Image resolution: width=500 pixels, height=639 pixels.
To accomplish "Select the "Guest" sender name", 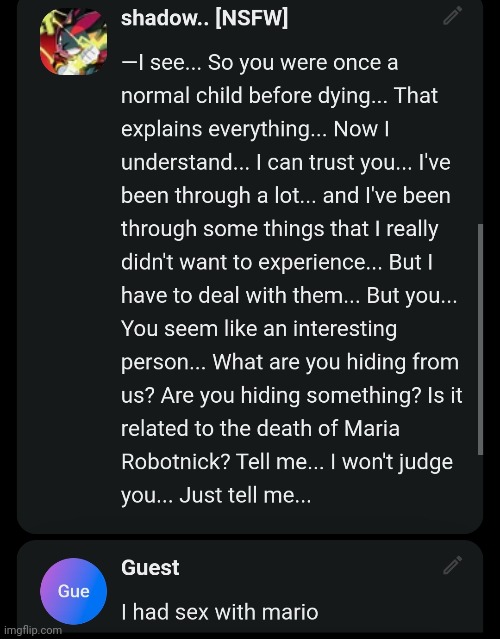I will [x=150, y=567].
